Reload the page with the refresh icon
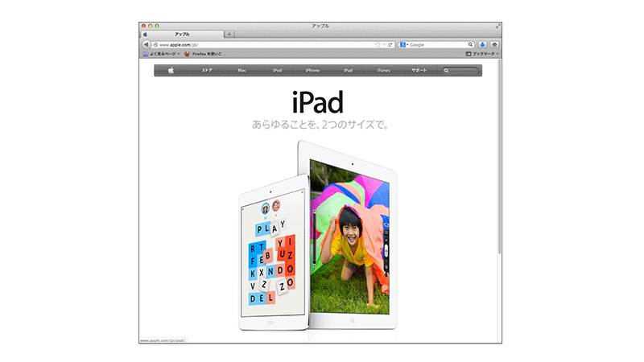This screenshot has width=644, height=362. point(390,44)
